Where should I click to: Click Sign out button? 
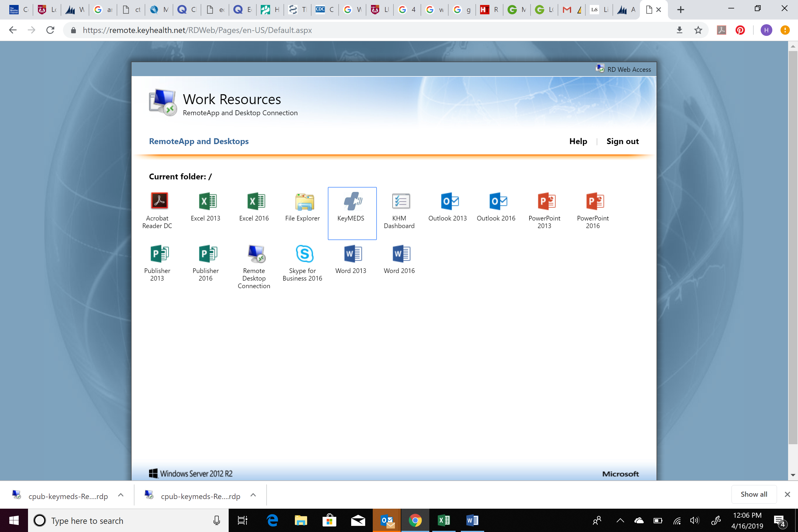click(622, 141)
